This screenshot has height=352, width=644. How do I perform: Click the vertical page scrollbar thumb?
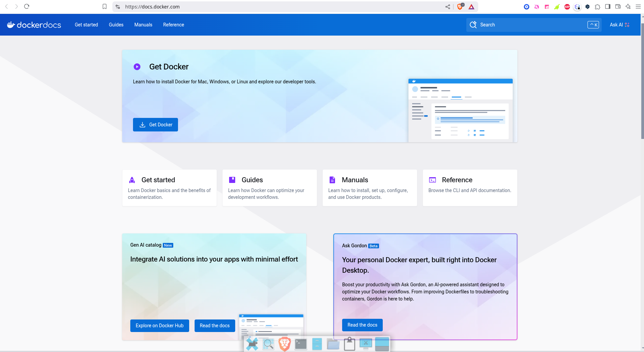pos(642,81)
